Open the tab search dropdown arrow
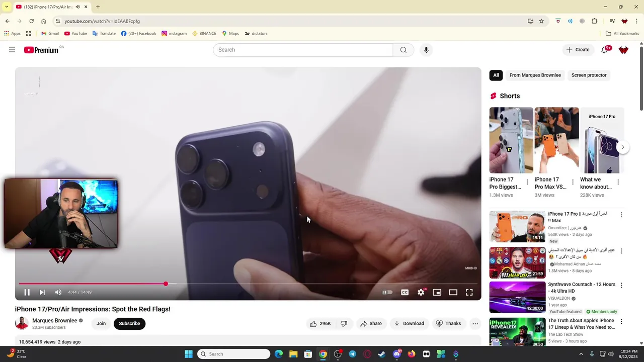Screen dimensions: 644x362 tap(7, 7)
